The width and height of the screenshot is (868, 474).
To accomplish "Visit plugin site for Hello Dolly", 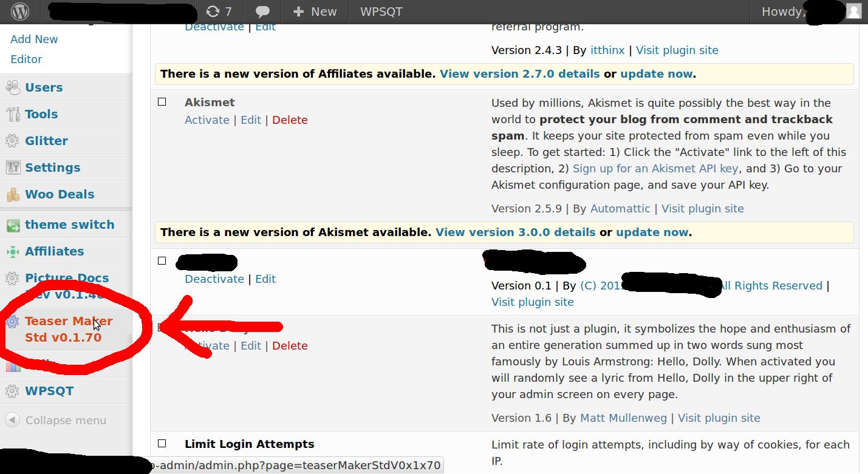I will coord(719,418).
